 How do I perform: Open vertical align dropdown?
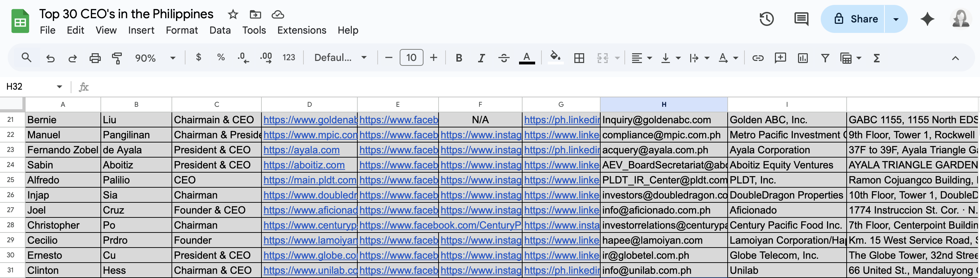tap(670, 58)
